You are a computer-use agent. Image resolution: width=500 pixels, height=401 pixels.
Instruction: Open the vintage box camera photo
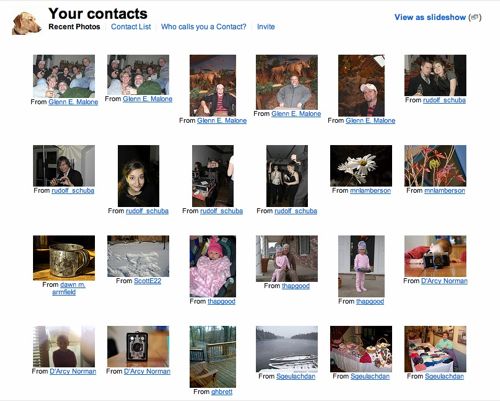point(138,346)
